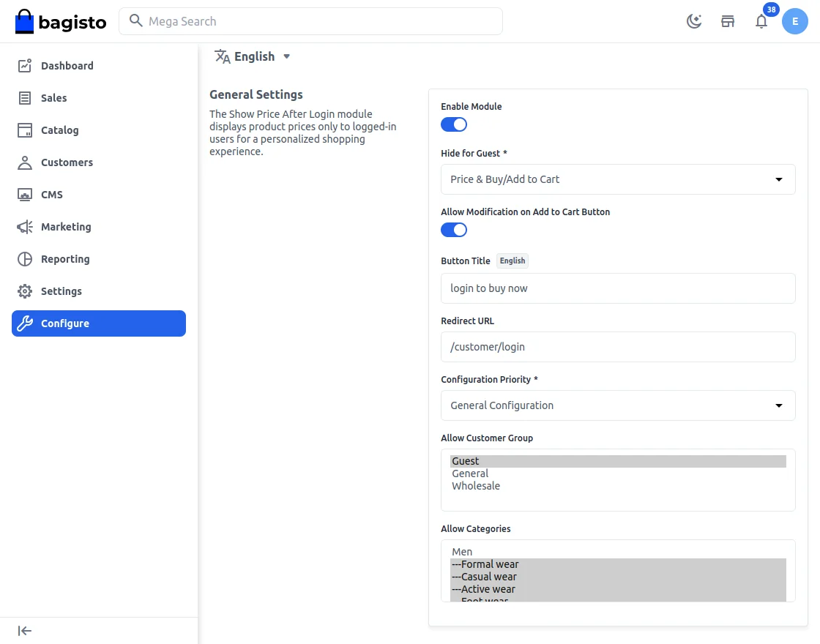Click the Button Title text field
The height and width of the screenshot is (644, 820).
(x=618, y=288)
